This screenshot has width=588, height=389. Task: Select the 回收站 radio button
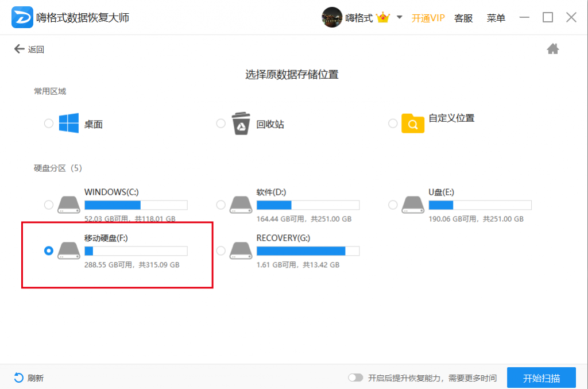tap(221, 124)
